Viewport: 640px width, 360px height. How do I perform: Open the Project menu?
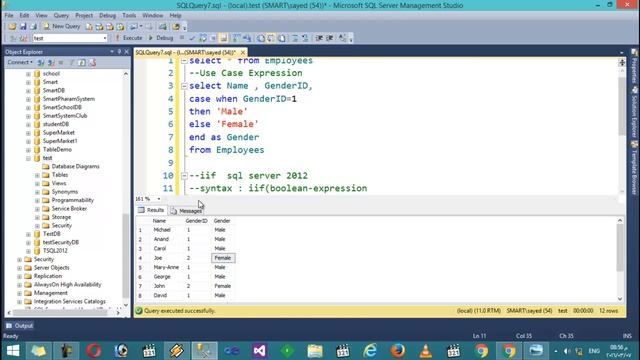(84, 16)
